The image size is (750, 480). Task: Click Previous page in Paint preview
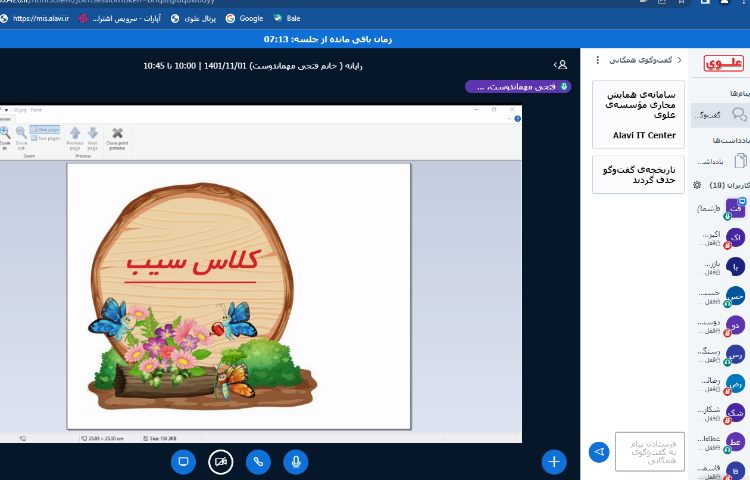coord(75,138)
